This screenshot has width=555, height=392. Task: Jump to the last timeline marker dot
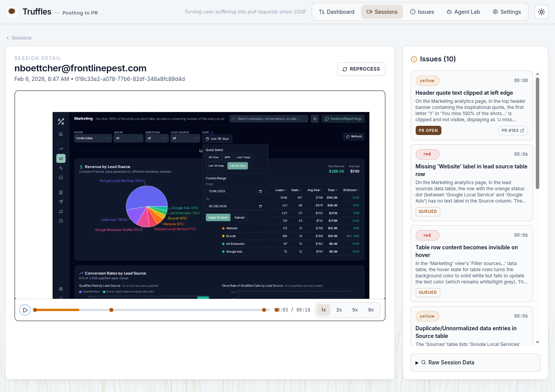point(264,310)
